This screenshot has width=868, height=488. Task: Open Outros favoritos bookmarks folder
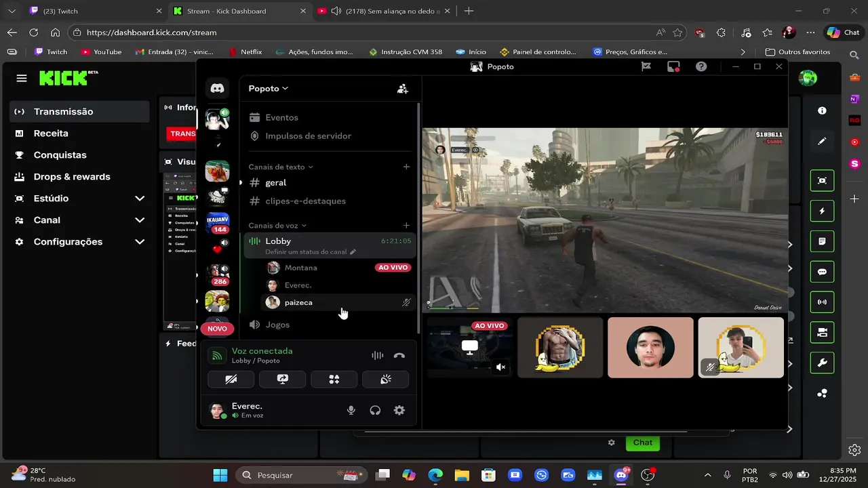[797, 52]
